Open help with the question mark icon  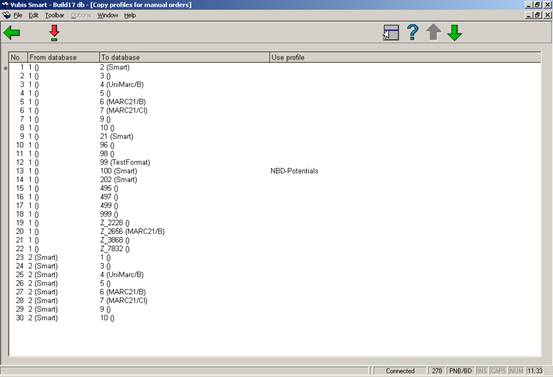pyautogui.click(x=412, y=32)
